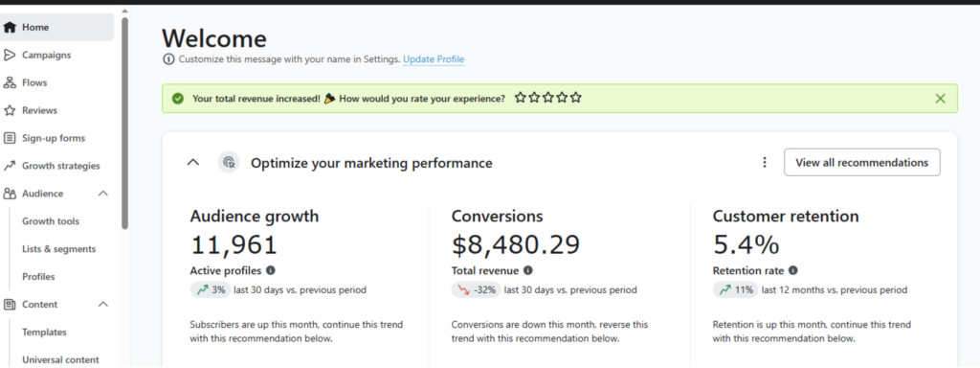Click the Home house icon in sidebar

[x=10, y=28]
